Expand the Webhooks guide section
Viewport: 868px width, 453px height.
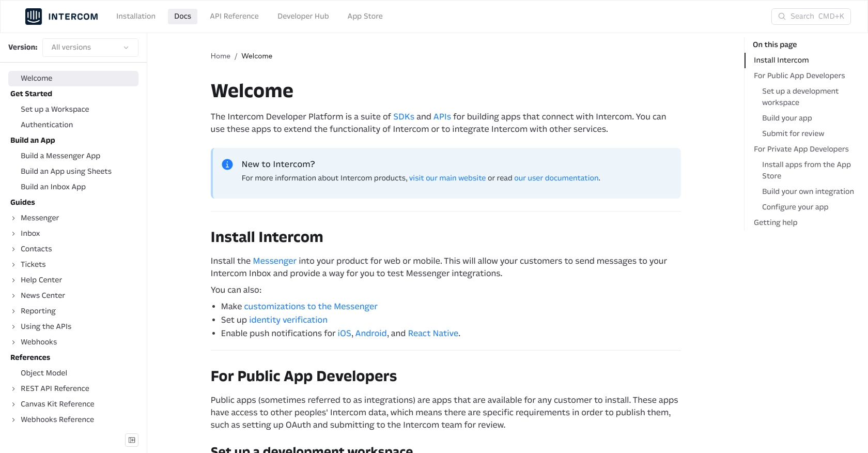(13, 342)
